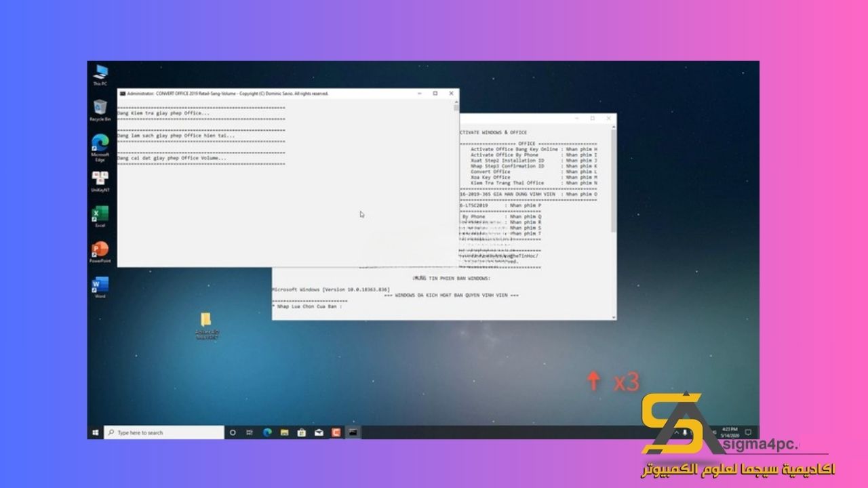
Task: Click the console icon in CONVERT OFFICE title bar
Action: pos(122,94)
